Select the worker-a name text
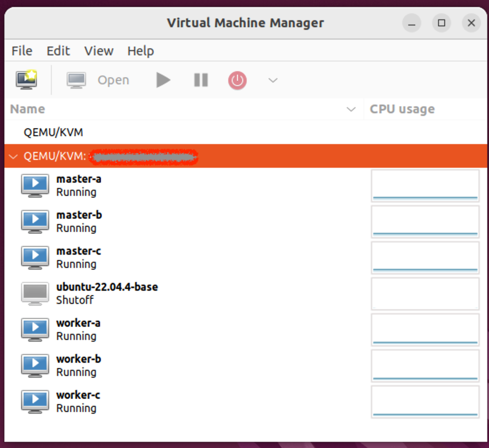 78,323
